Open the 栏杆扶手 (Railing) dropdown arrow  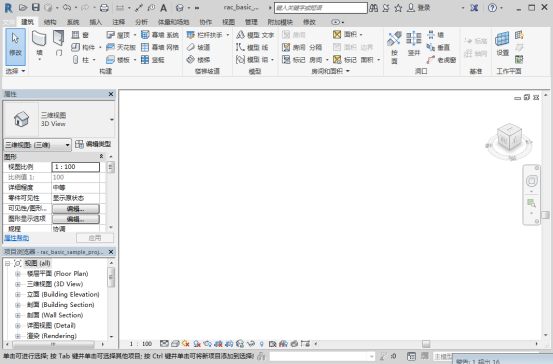point(227,35)
